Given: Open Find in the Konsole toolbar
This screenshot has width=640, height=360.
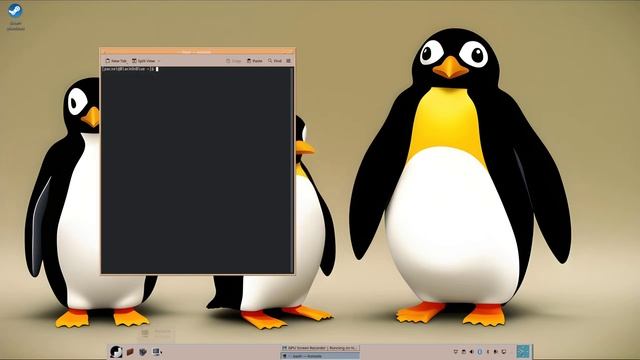Looking at the screenshot, I should click(x=275, y=61).
